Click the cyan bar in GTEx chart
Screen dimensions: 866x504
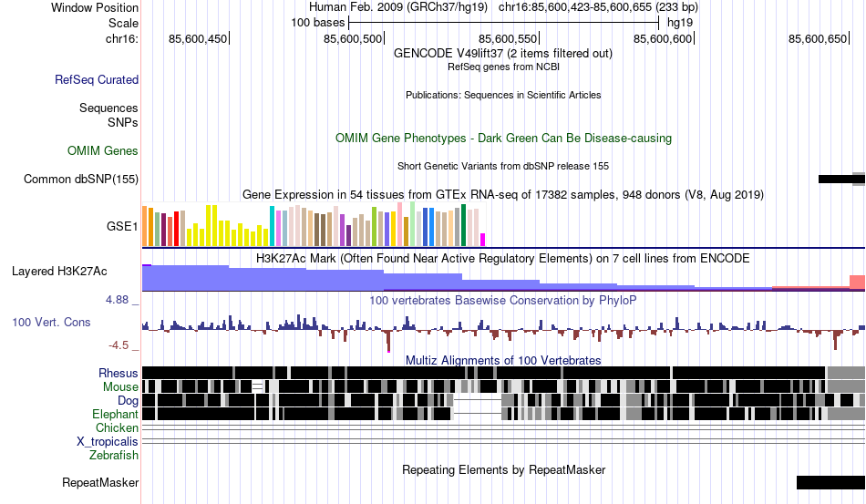coord(272,226)
